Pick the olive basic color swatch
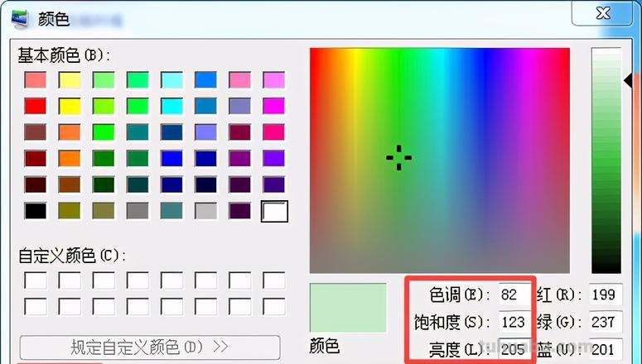 (x=70, y=211)
